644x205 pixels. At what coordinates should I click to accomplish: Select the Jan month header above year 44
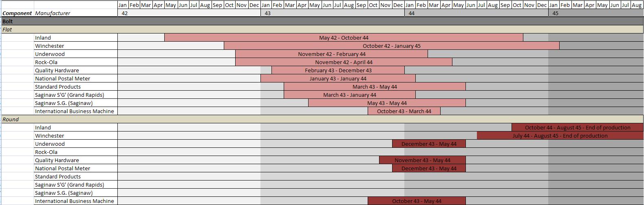(410, 5)
